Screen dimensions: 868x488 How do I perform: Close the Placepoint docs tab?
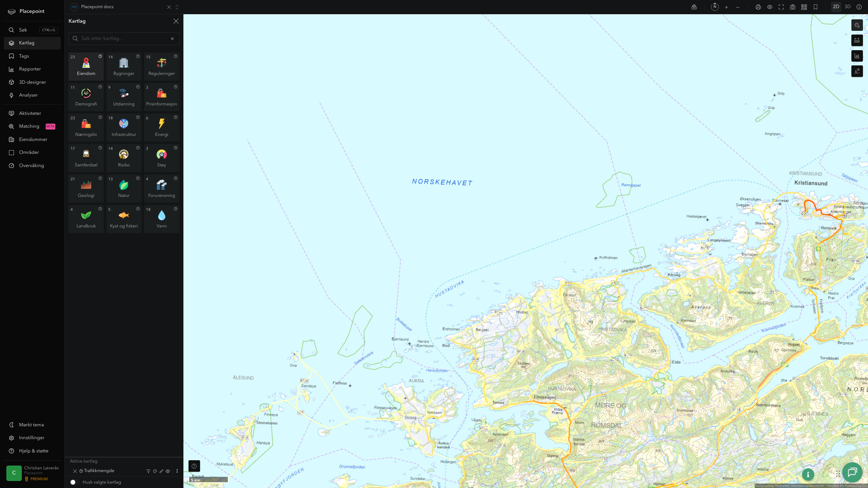(169, 7)
